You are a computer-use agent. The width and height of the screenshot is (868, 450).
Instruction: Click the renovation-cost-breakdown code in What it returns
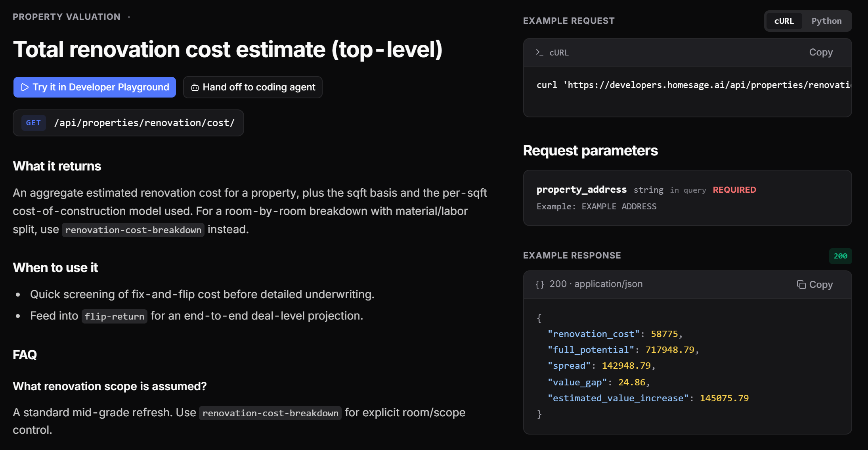point(133,230)
